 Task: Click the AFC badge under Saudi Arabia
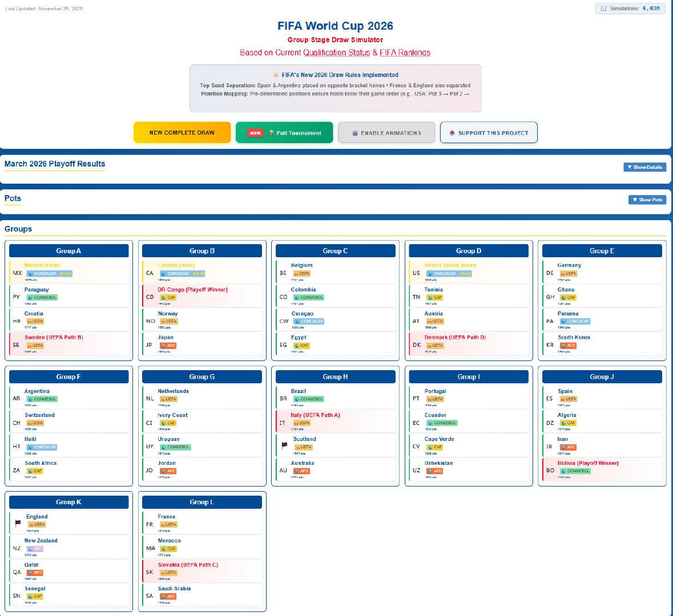pyautogui.click(x=168, y=596)
